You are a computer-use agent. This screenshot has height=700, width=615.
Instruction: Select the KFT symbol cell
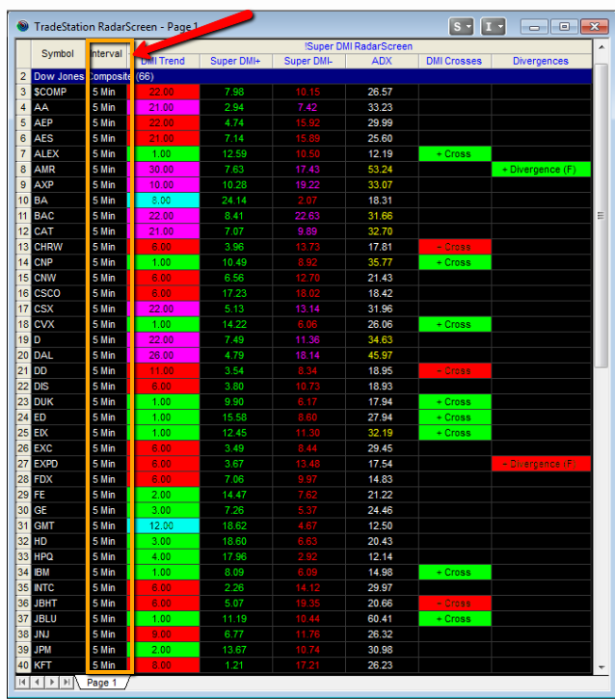(x=58, y=665)
